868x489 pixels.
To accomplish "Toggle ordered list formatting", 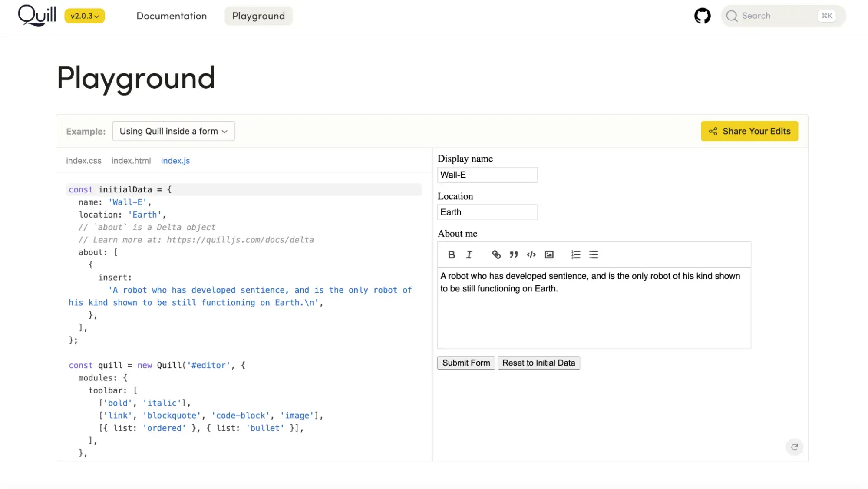I will [576, 255].
